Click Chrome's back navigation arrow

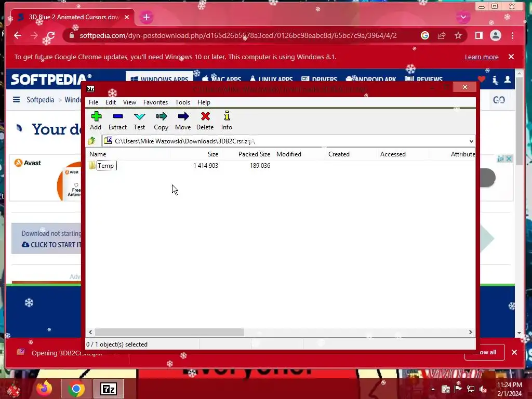18,35
